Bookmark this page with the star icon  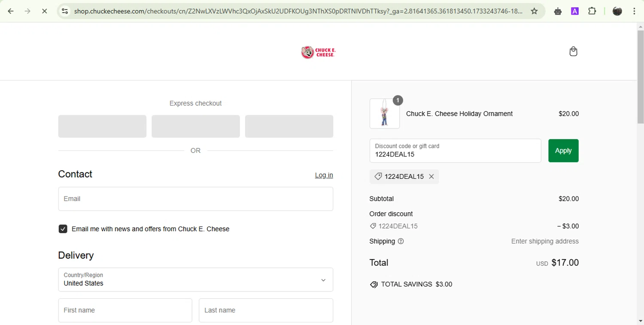coord(534,11)
